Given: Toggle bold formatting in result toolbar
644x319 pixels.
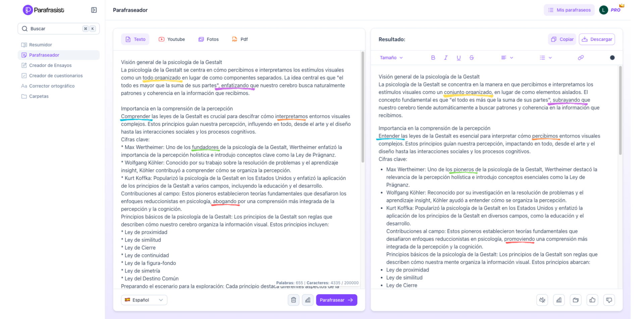Looking at the screenshot, I should point(433,58).
